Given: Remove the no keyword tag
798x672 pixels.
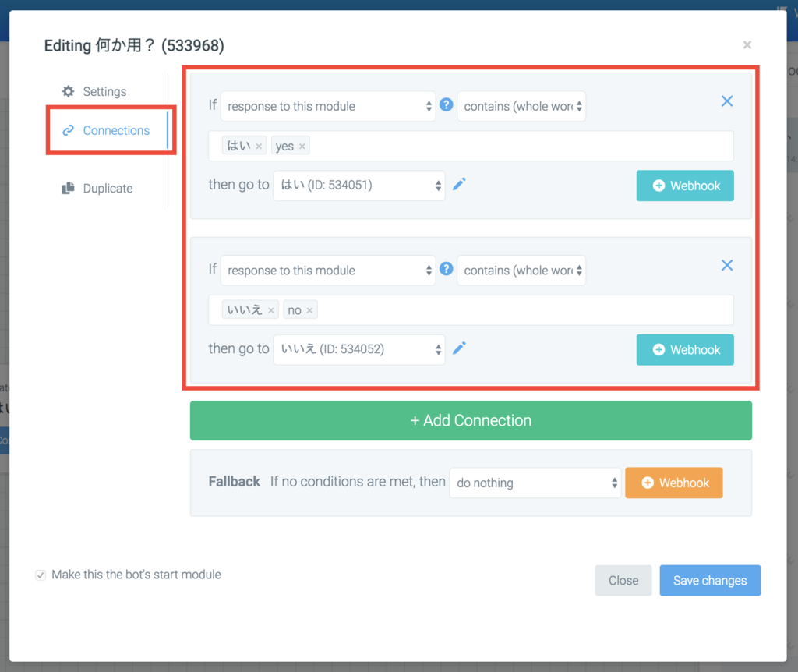Looking at the screenshot, I should point(309,310).
